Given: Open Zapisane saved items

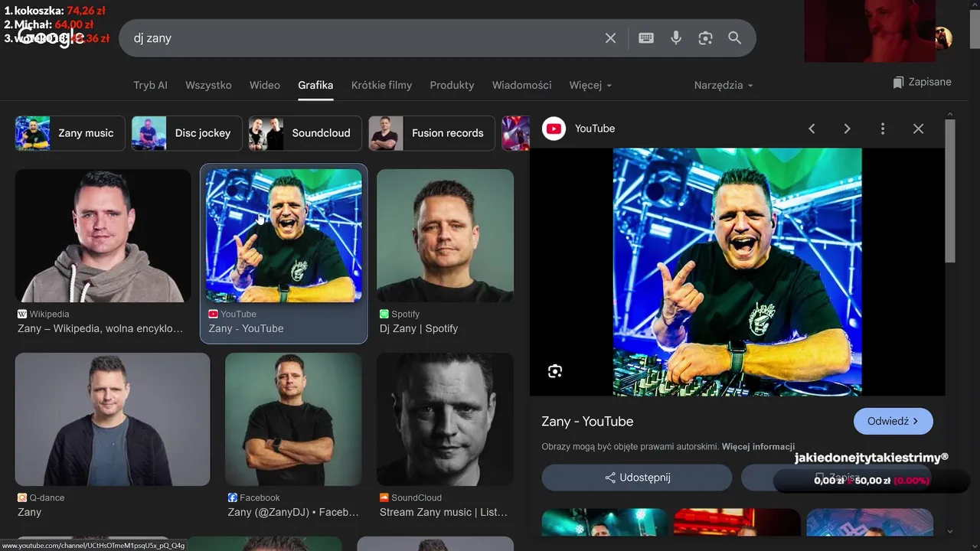Looking at the screenshot, I should (x=922, y=82).
